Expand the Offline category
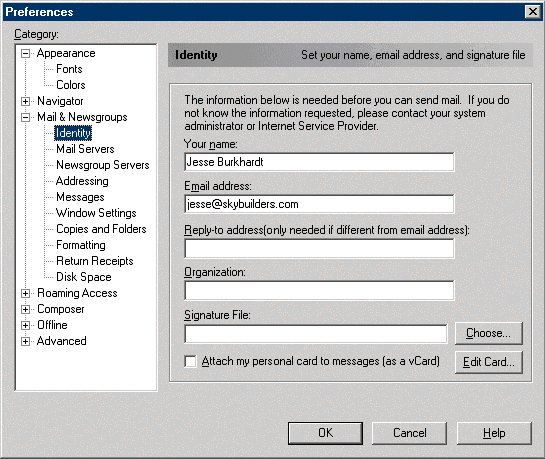 pyautogui.click(x=25, y=326)
